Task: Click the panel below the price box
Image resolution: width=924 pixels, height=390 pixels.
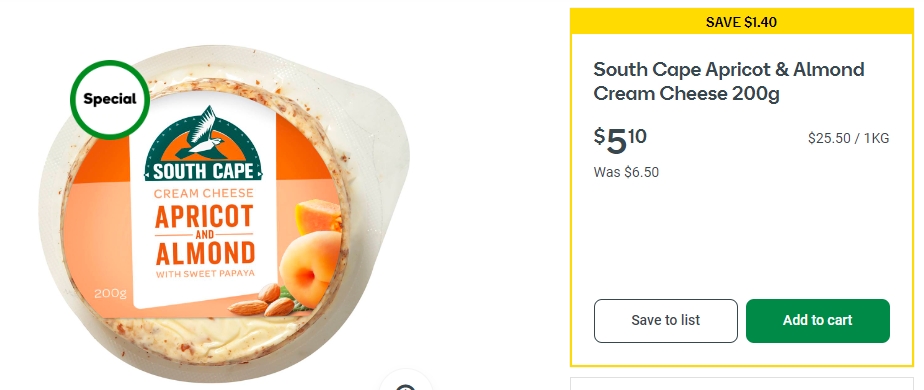Action: 741,384
